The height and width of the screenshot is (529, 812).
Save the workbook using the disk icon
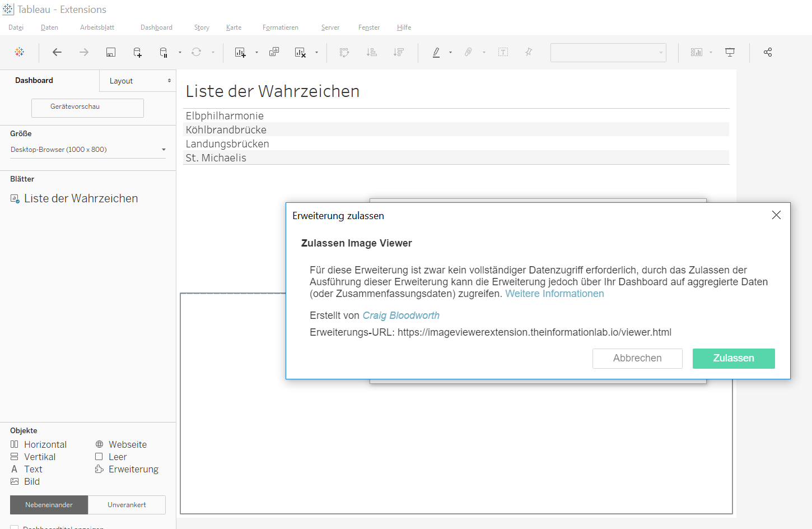click(x=111, y=52)
